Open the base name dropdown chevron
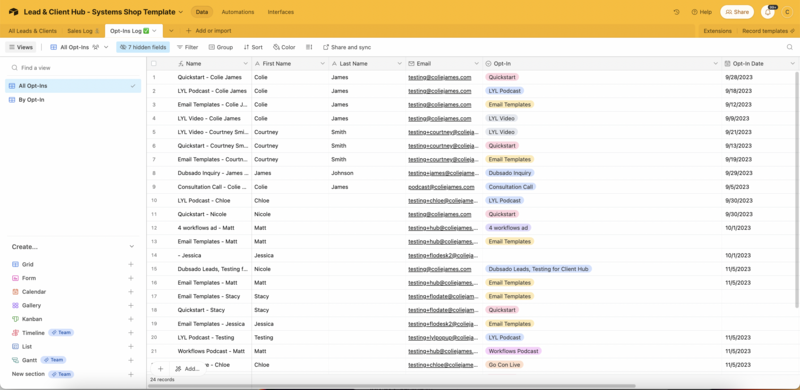 click(181, 12)
